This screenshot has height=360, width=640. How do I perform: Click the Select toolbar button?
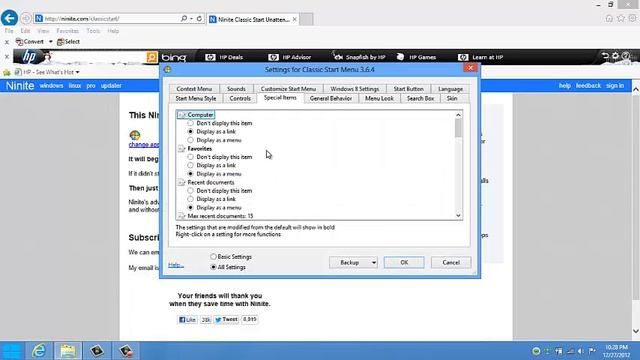pyautogui.click(x=69, y=42)
